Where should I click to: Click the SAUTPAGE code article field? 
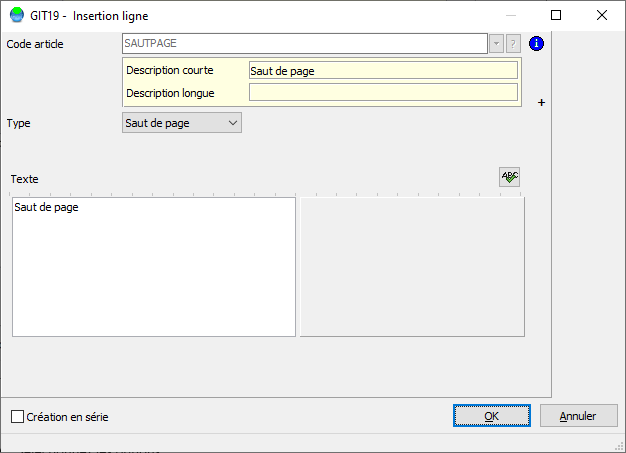(x=305, y=44)
